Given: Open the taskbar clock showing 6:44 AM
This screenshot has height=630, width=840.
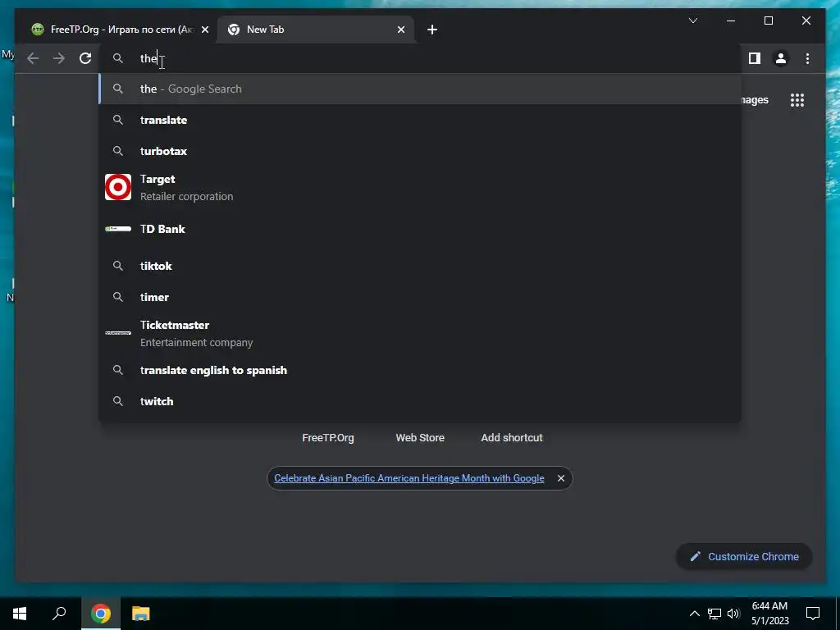Looking at the screenshot, I should pyautogui.click(x=769, y=614).
